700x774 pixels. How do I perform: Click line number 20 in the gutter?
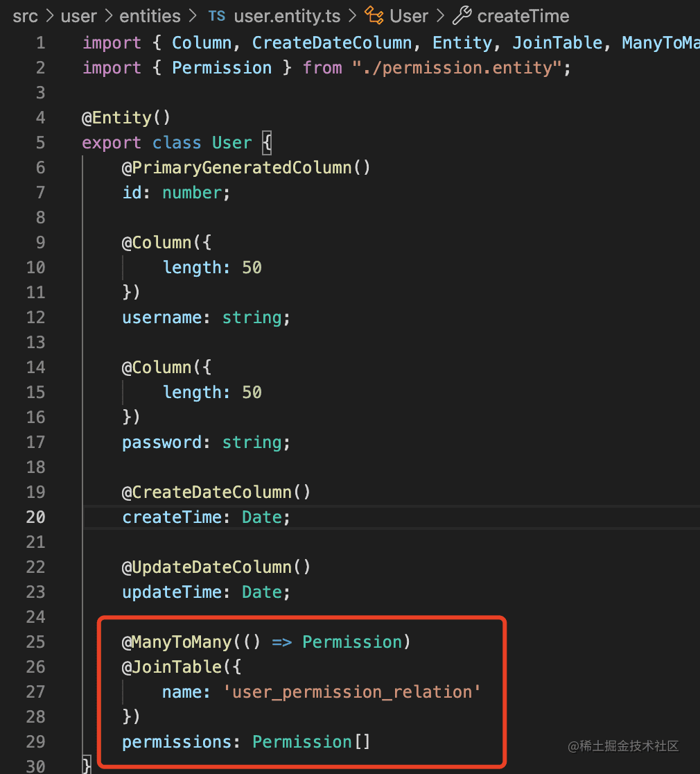pyautogui.click(x=36, y=517)
